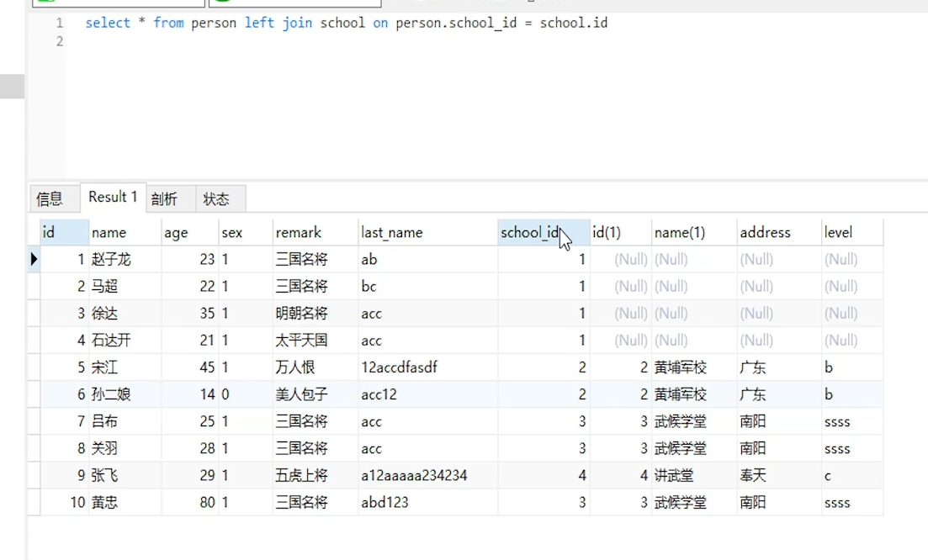Click the remark column header
The width and height of the screenshot is (928, 560).
point(316,232)
